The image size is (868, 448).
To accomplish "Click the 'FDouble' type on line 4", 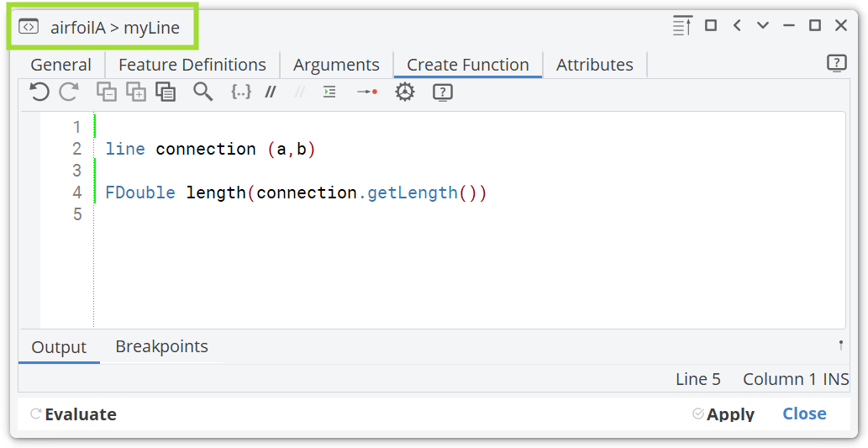I will click(140, 192).
